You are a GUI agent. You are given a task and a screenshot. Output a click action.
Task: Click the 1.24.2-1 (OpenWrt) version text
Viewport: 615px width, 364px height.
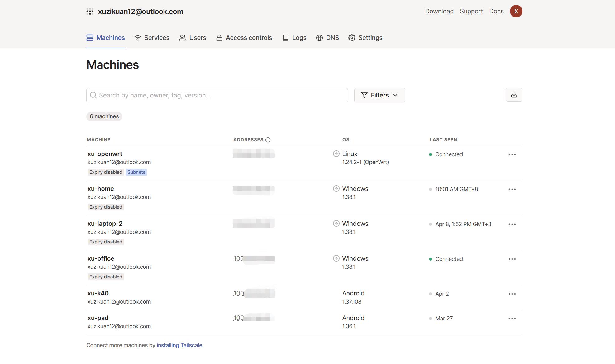tap(365, 162)
